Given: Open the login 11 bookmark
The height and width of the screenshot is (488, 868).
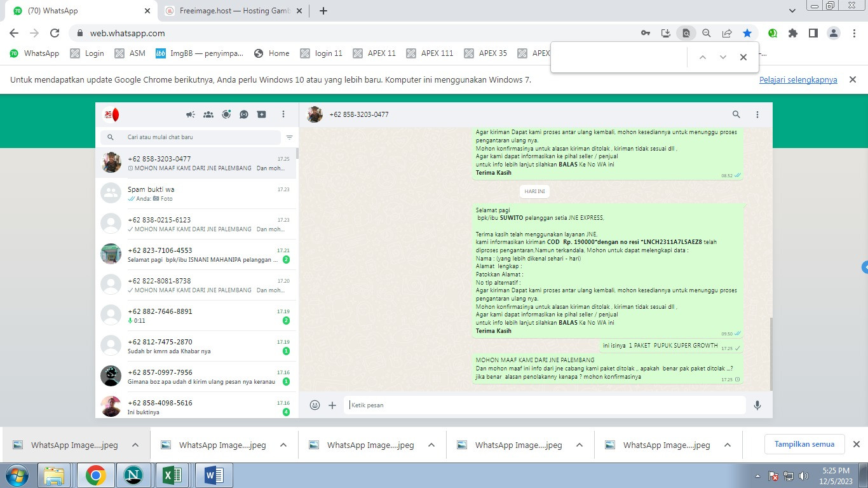Looking at the screenshot, I should tap(322, 53).
